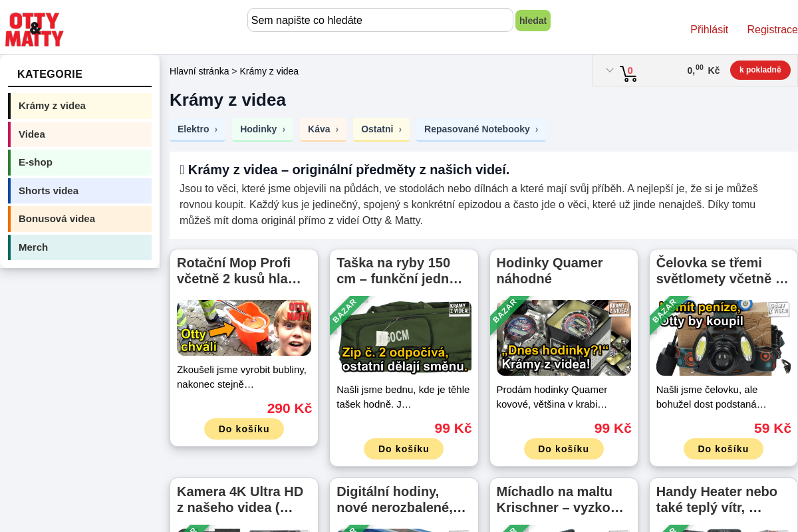
Task: Open the Ostatní subcategory chip
Action: [x=381, y=129]
